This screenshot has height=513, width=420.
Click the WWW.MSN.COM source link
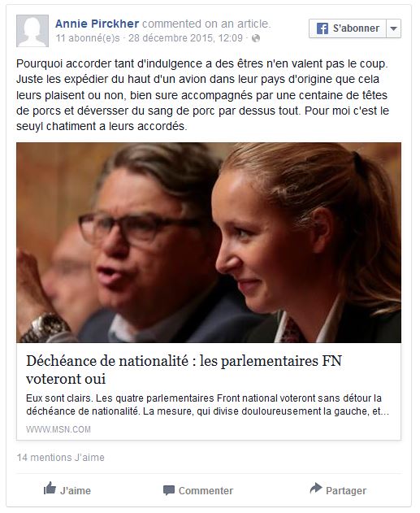tap(58, 429)
